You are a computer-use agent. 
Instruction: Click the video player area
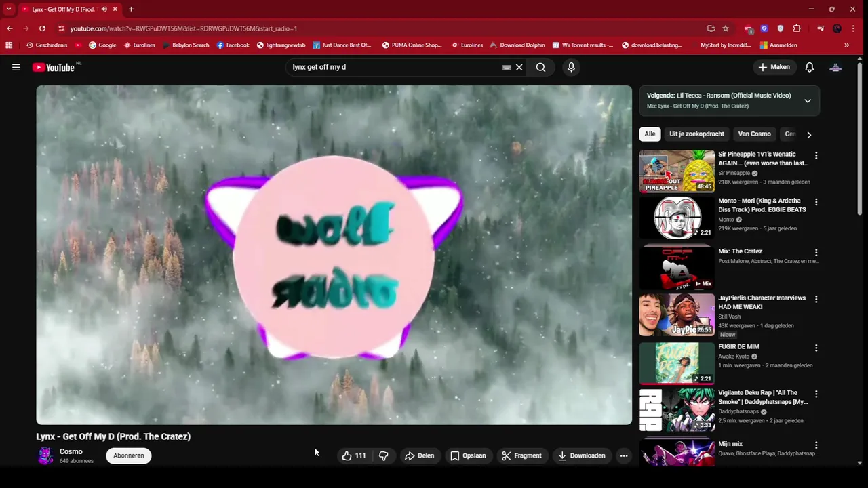pyautogui.click(x=334, y=255)
